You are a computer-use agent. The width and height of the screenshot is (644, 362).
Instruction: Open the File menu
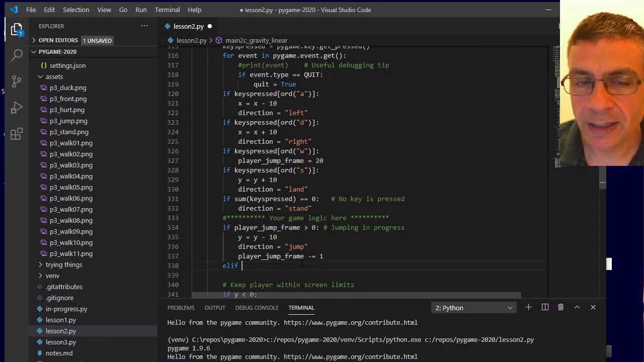31,10
